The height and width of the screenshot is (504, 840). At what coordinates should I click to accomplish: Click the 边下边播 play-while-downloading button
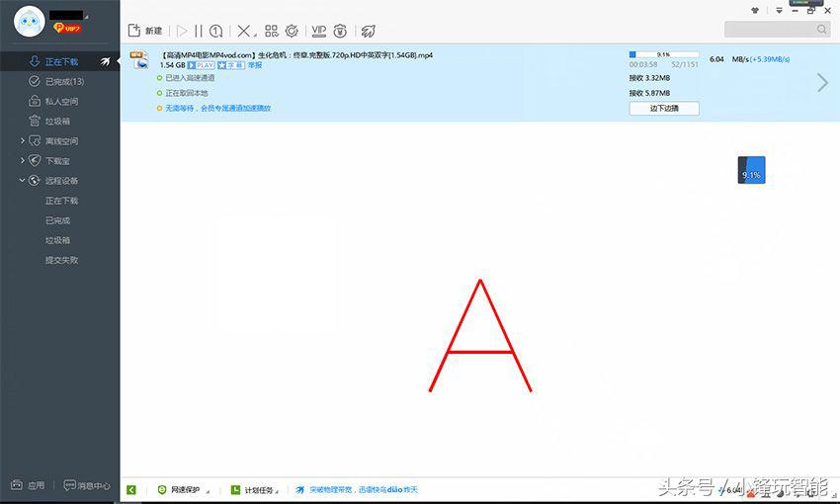click(664, 108)
